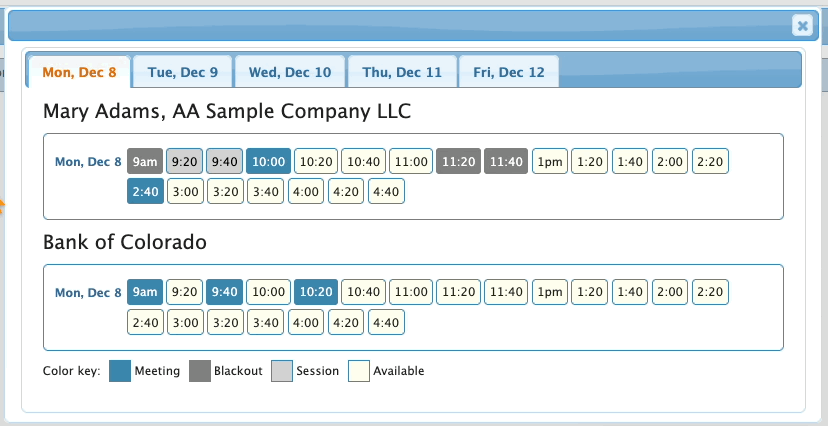Image resolution: width=828 pixels, height=426 pixels.
Task: Close the schedule dialog
Action: pyautogui.click(x=801, y=26)
